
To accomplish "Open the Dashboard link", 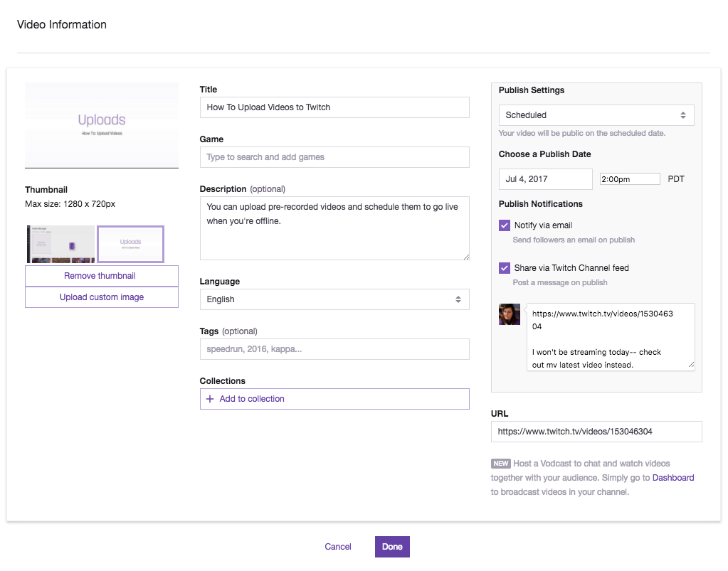I will coord(673,478).
